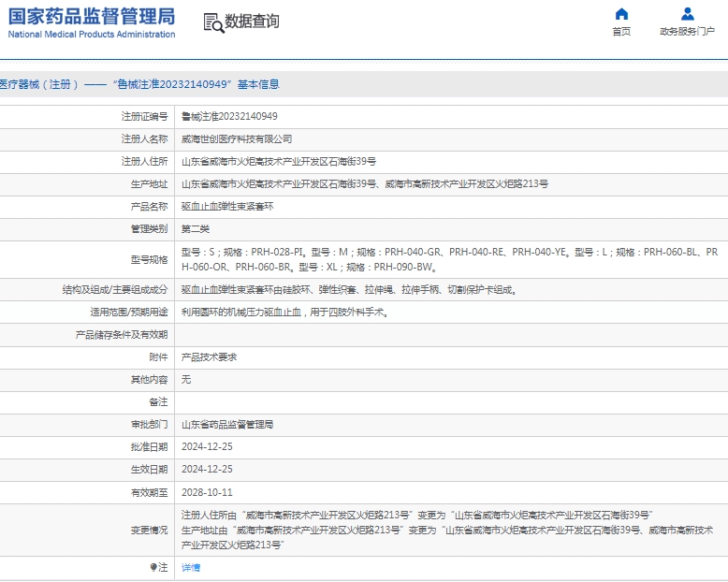Click the 注册证编号 label

[x=144, y=116]
